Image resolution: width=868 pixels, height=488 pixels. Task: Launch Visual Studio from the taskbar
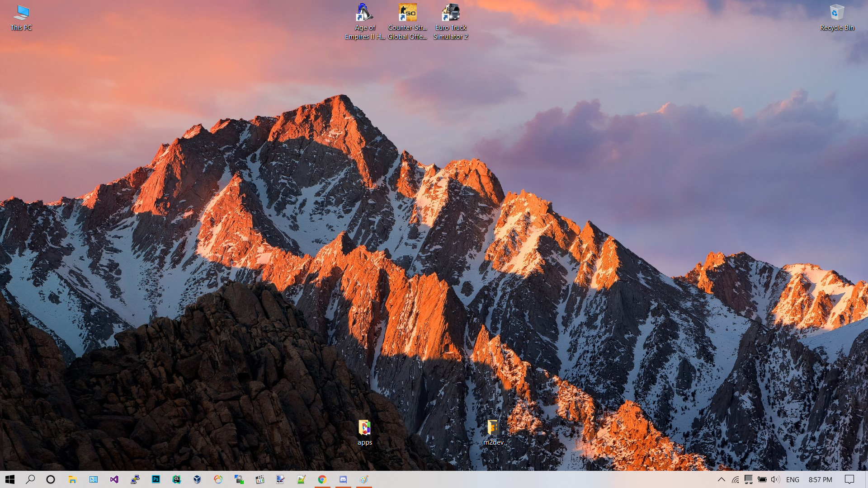click(114, 479)
